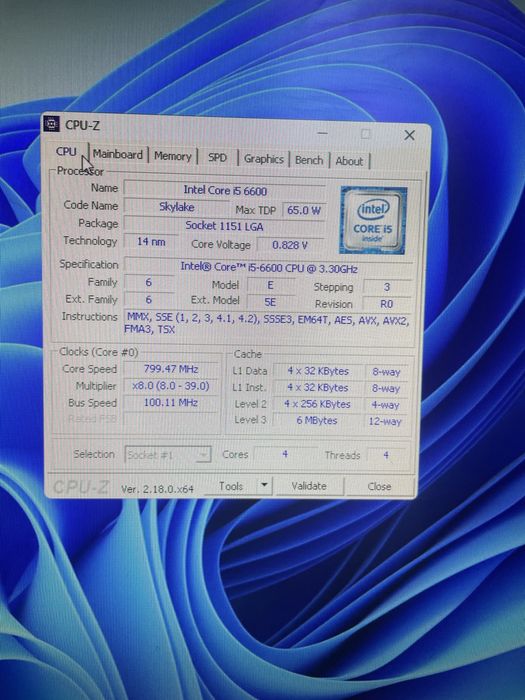Open the Memory tab
The width and height of the screenshot is (525, 700).
[172, 156]
